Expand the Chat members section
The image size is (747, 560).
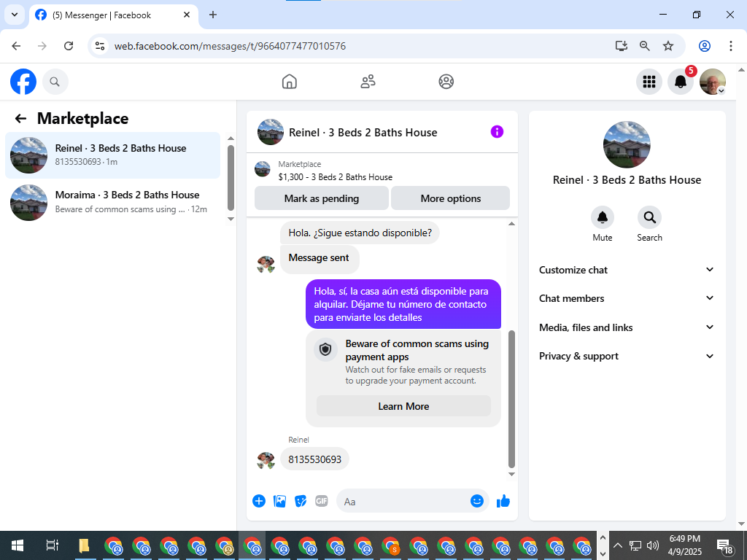[627, 298]
